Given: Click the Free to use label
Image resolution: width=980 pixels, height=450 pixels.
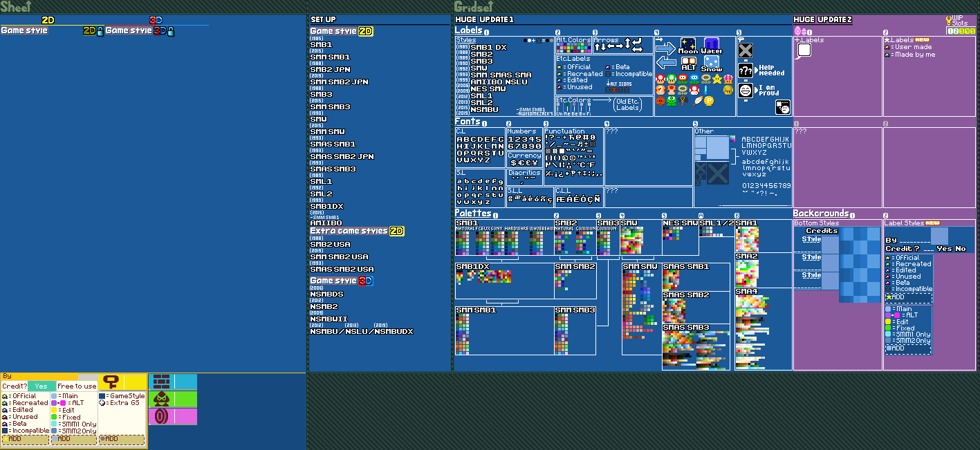Looking at the screenshot, I should click(x=77, y=386).
